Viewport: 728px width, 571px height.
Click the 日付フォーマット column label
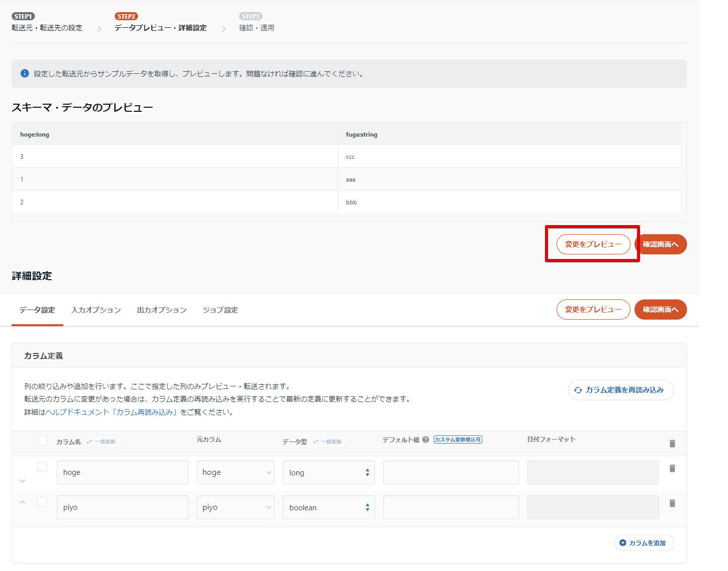(552, 440)
